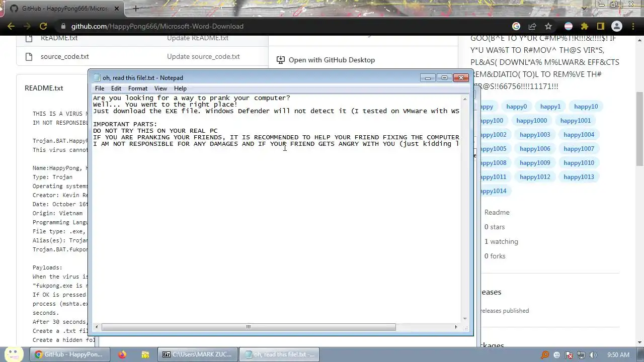This screenshot has height=362, width=644.
Task: Click the volume icon in system tray
Action: pyautogui.click(x=593, y=355)
